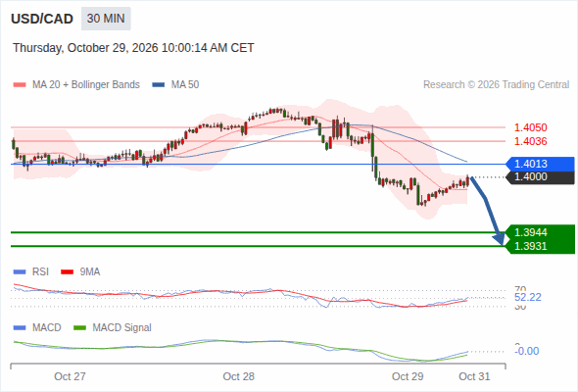This screenshot has width=578, height=392.
Task: Click the Oct 27 axis label
Action: (70, 376)
